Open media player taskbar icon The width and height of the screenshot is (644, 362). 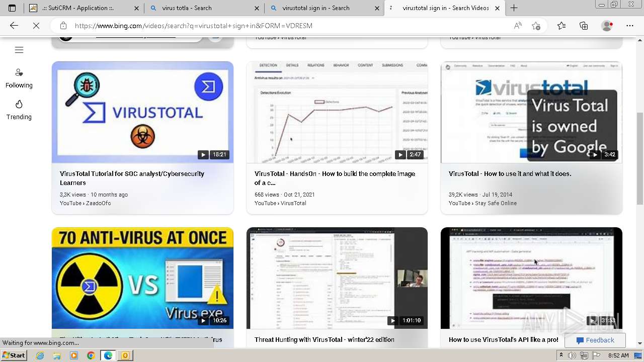pyautogui.click(x=74, y=355)
